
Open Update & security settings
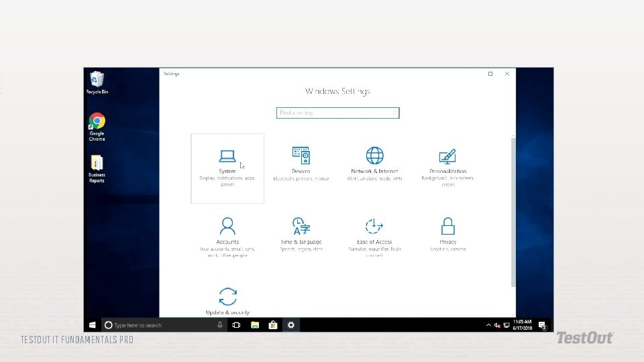click(227, 302)
